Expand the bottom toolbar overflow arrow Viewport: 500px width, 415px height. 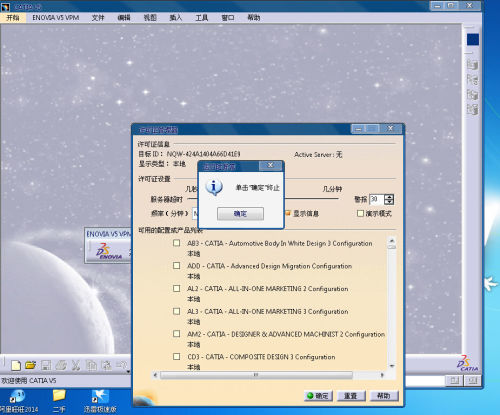(x=128, y=371)
